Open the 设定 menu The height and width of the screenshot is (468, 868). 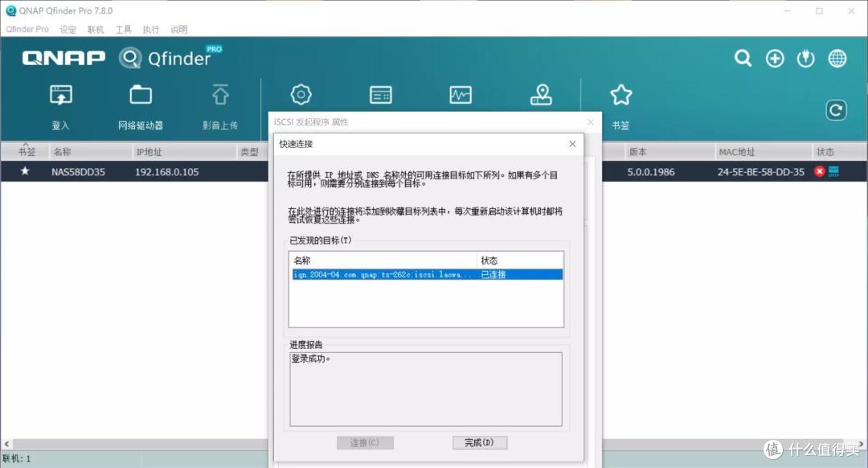tap(68, 29)
